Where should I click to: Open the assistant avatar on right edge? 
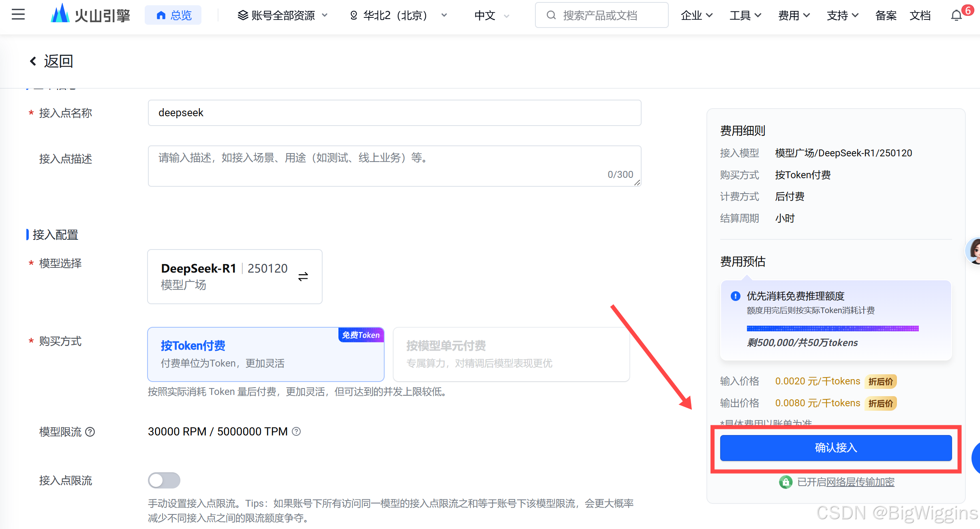pyautogui.click(x=974, y=251)
